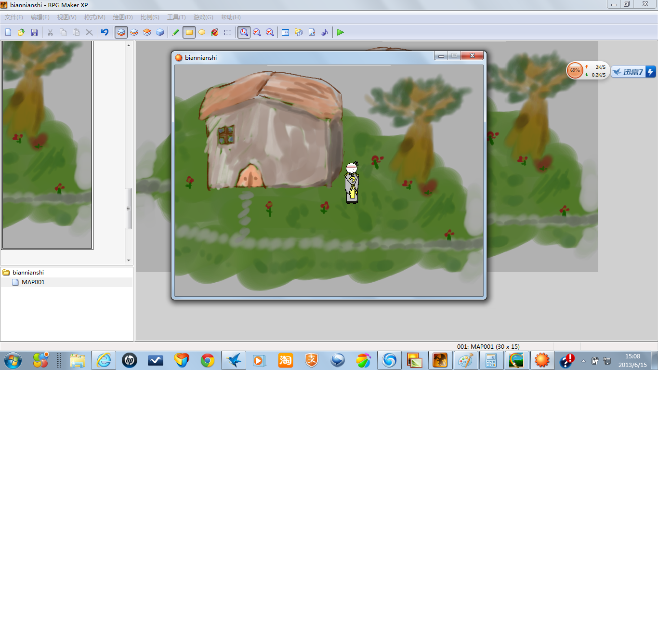Select the dashed Selection tool
This screenshot has height=644, width=658.
(x=228, y=32)
